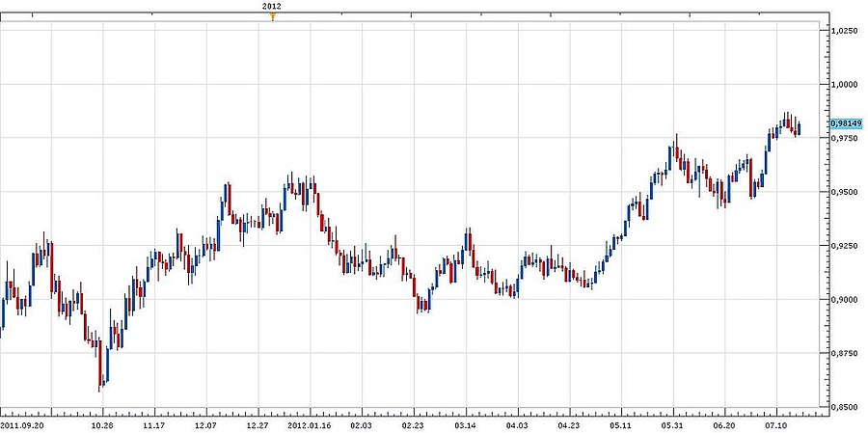868x433 pixels.
Task: Select the 05.11 date on time axis
Action: pyautogui.click(x=620, y=423)
